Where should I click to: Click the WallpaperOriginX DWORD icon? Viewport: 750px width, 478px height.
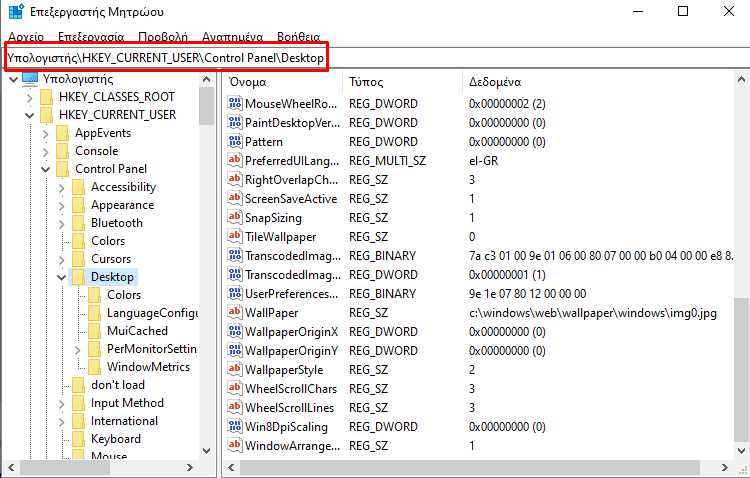(234, 332)
